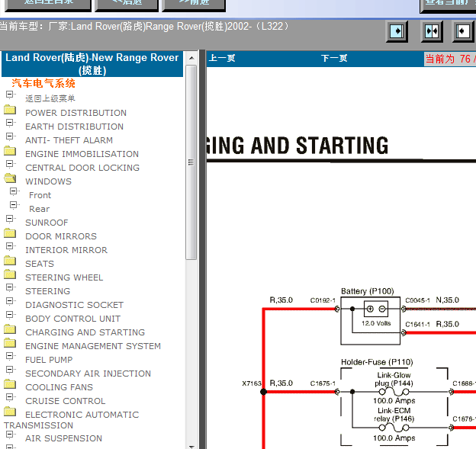476x449 pixels.
Task: Open the ENGINE MANAGEMENT SYSTEM folder icon
Action: pyautogui.click(x=10, y=343)
